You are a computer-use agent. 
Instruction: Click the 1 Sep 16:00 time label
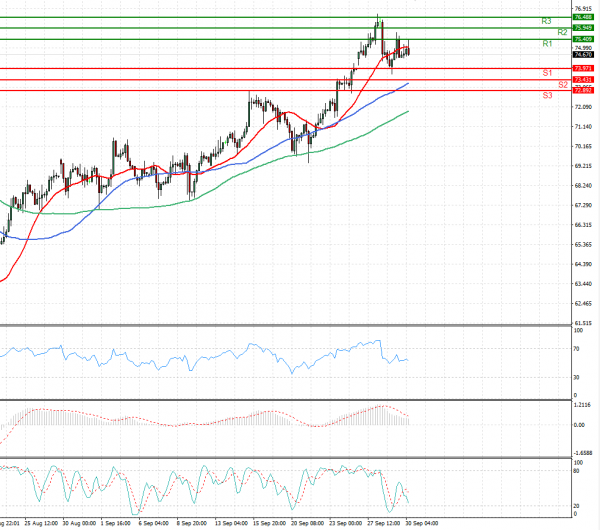[x=116, y=523]
